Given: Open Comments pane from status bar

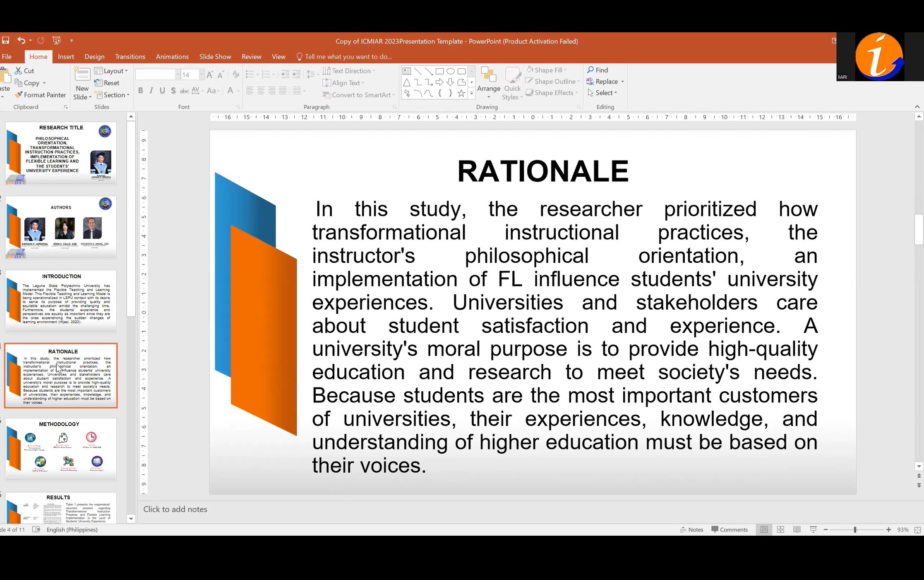Looking at the screenshot, I should coord(729,529).
